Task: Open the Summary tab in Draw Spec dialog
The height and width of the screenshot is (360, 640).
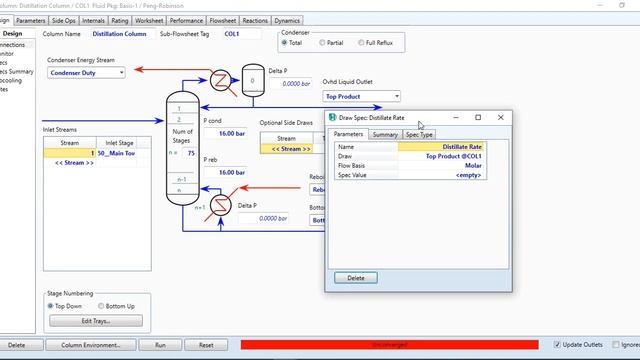Action: pos(385,134)
